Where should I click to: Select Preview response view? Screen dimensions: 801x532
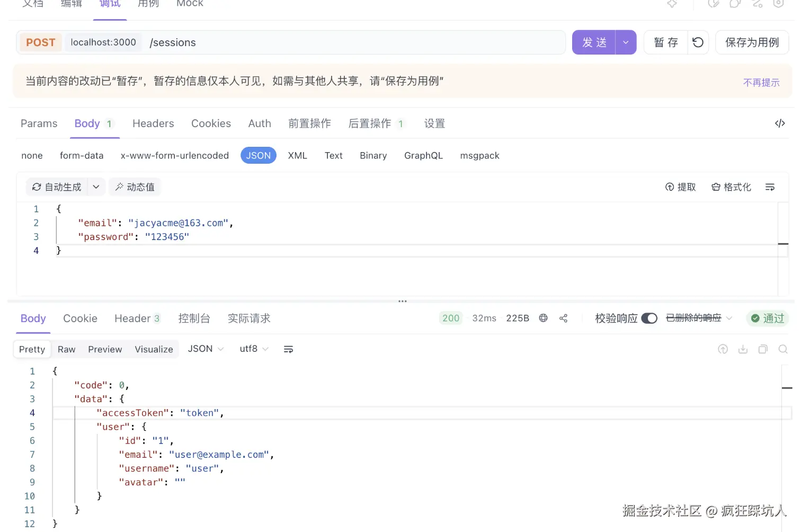click(x=105, y=349)
